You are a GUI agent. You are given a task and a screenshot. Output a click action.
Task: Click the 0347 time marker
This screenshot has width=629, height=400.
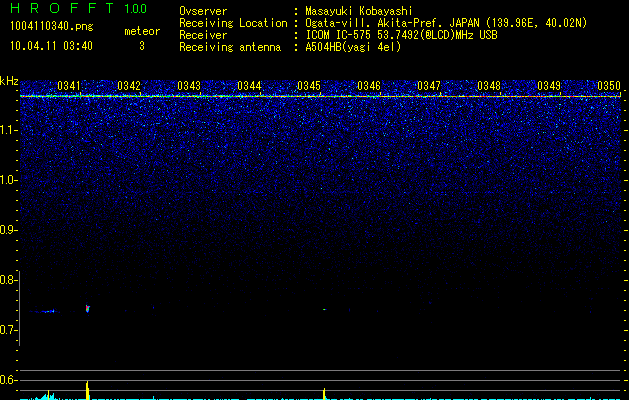pos(429,86)
